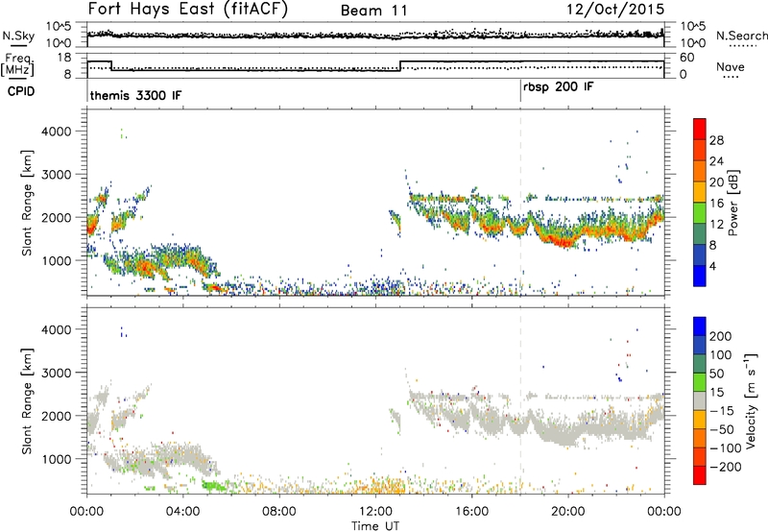This screenshot has height=532, width=768.
Task: Click the '08:00' time axis label
Action: click(279, 512)
